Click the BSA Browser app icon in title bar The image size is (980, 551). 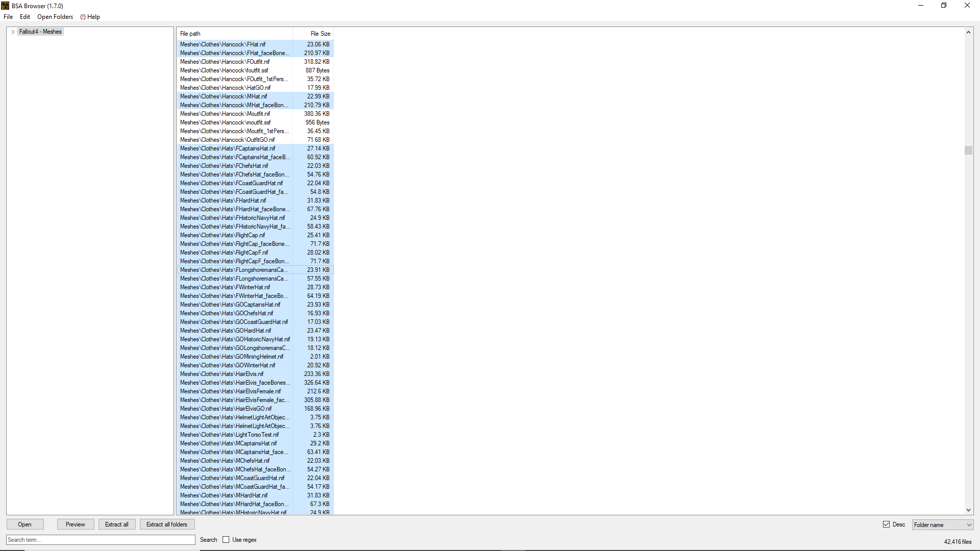pyautogui.click(x=5, y=6)
